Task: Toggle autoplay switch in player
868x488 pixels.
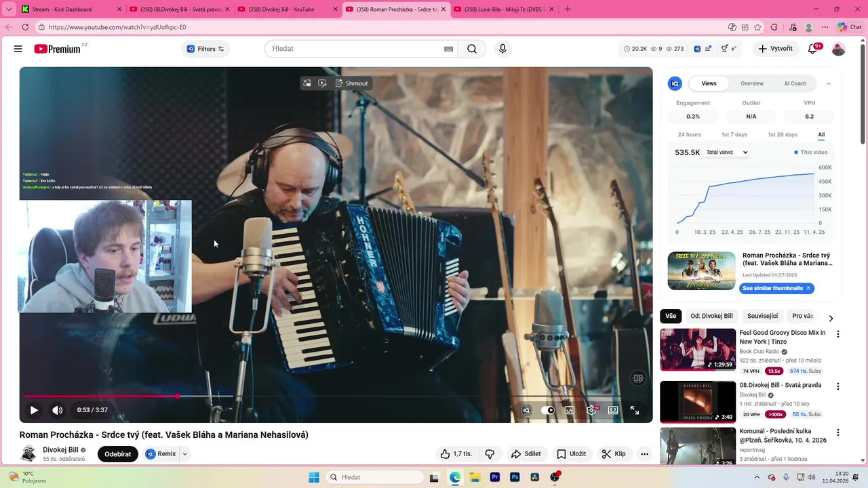Action: (x=548, y=410)
